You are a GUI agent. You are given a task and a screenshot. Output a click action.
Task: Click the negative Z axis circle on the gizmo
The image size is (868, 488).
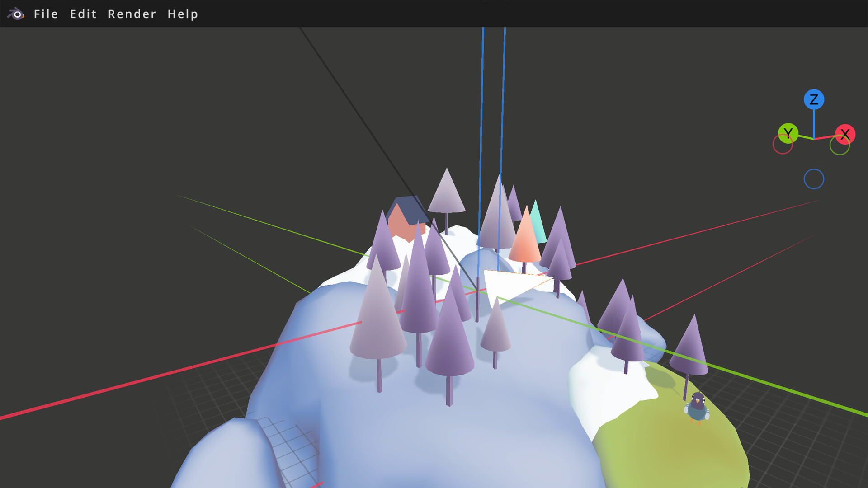[x=813, y=179]
